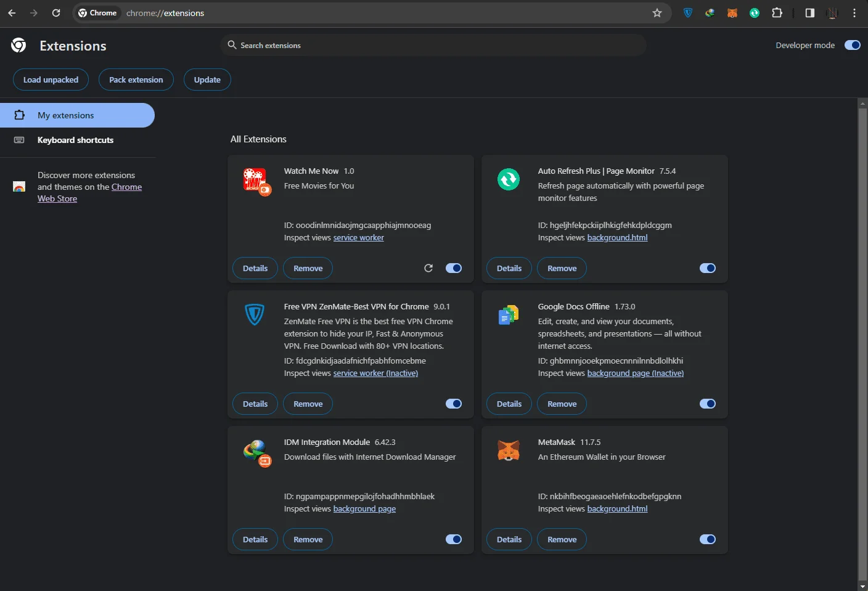
Task: Inspect ZenMate inactive service worker
Action: (375, 373)
